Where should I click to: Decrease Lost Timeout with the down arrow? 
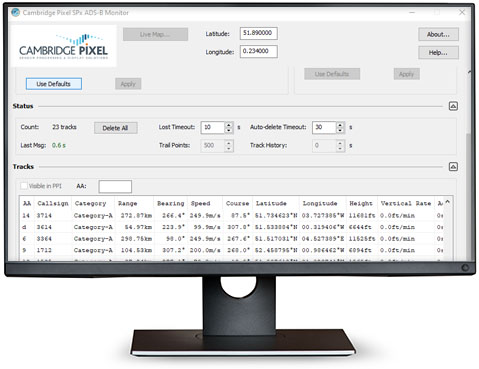click(229, 130)
